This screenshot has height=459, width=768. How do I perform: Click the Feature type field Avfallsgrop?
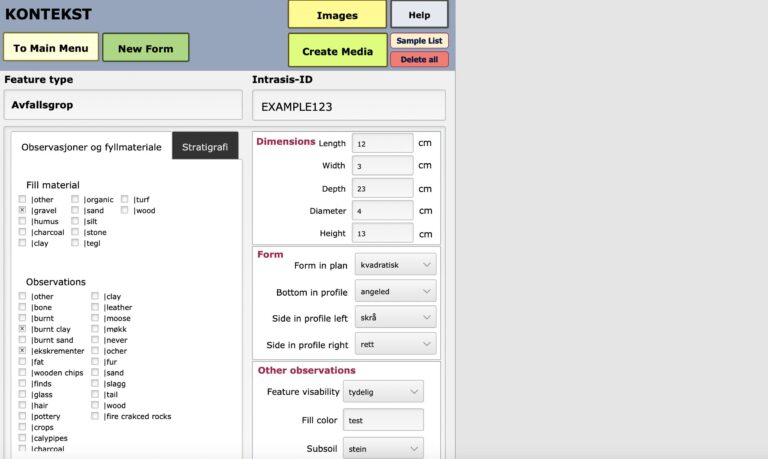coord(123,105)
